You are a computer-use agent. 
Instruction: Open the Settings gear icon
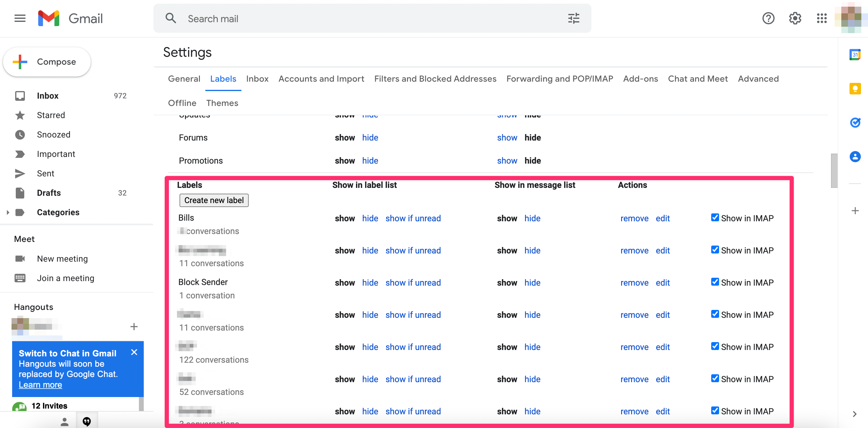click(x=795, y=18)
